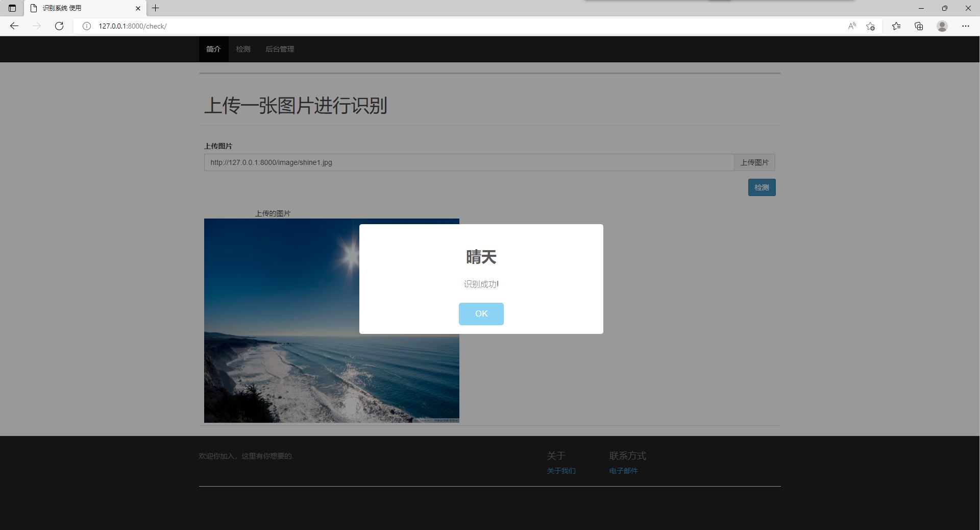The image size is (980, 530).
Task: Restore down the browser window
Action: click(945, 8)
